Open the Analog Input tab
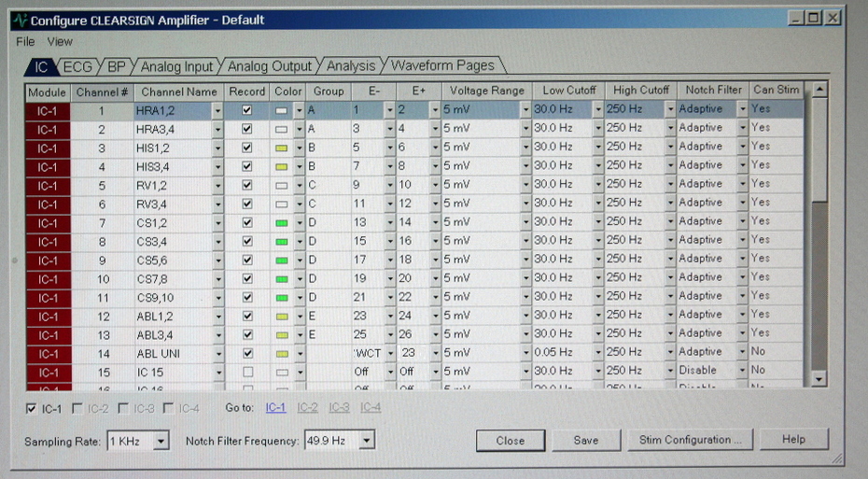 coord(176,67)
